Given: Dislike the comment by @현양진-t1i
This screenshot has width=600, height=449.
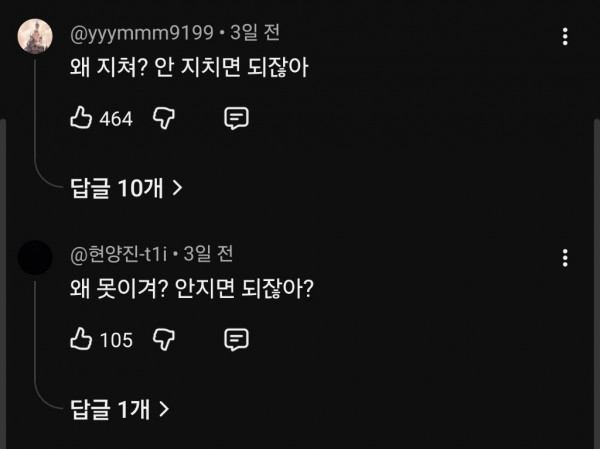Looking at the screenshot, I should click(164, 339).
